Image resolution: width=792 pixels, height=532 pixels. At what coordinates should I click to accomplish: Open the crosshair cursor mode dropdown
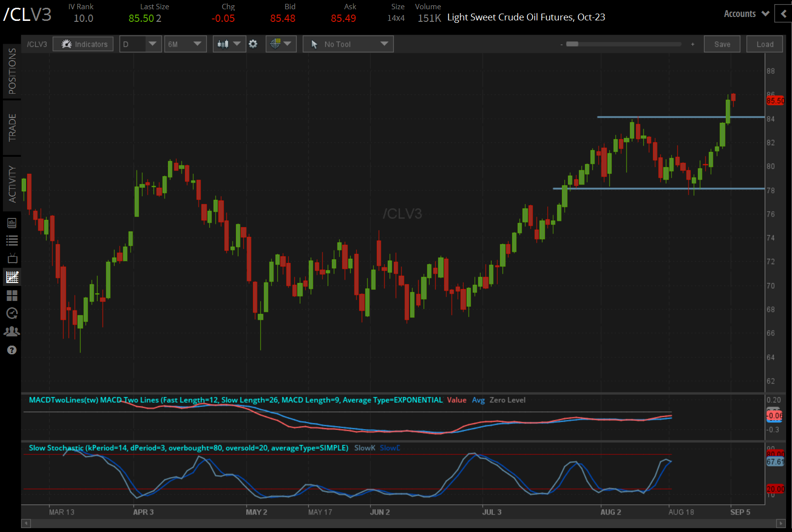point(281,44)
